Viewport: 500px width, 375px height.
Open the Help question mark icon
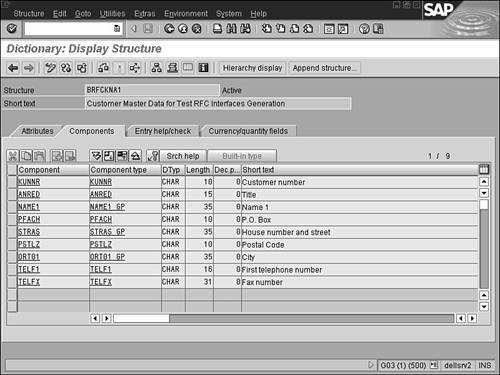pos(364,29)
